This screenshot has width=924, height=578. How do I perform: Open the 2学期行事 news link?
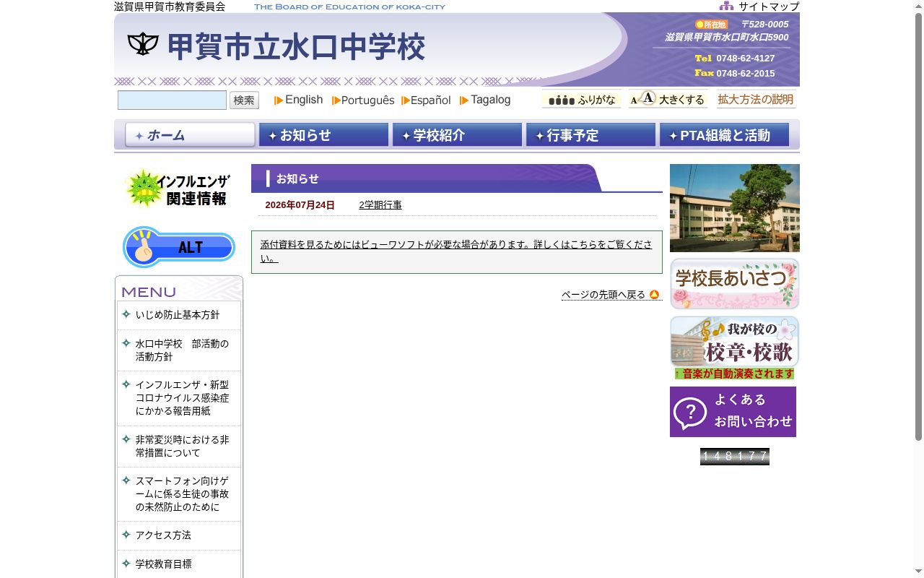[x=380, y=205]
